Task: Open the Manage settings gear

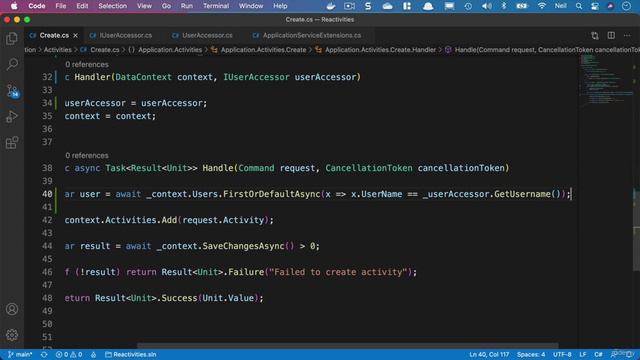Action: click(x=12, y=335)
